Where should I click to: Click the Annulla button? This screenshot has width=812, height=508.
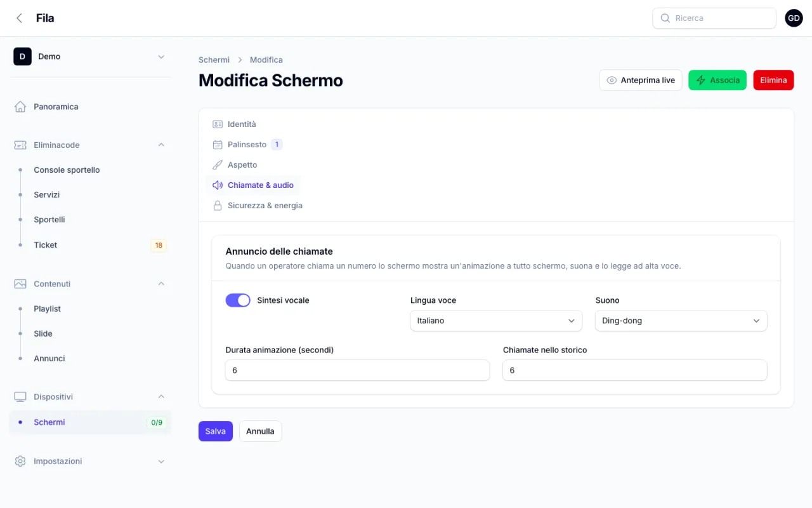260,431
